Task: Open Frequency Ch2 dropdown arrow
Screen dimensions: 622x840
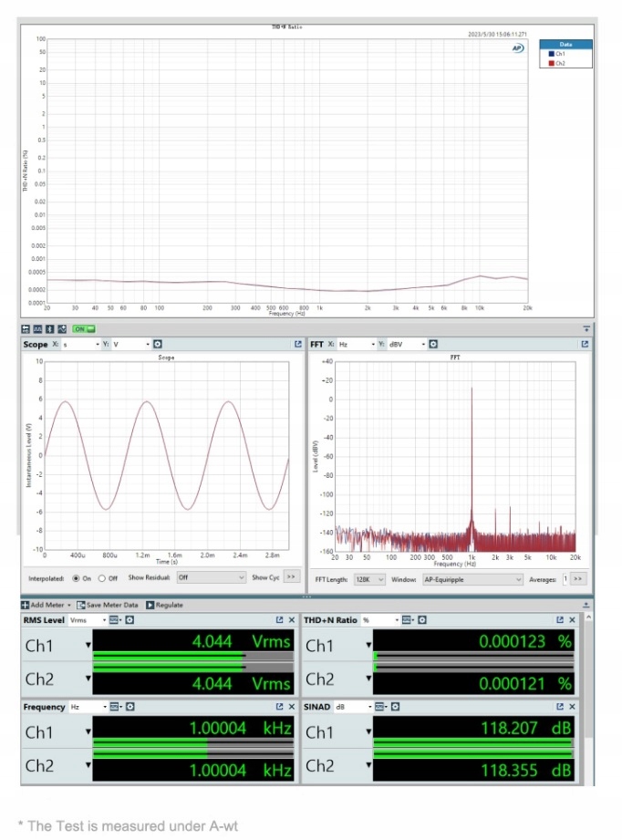Action: (x=88, y=765)
